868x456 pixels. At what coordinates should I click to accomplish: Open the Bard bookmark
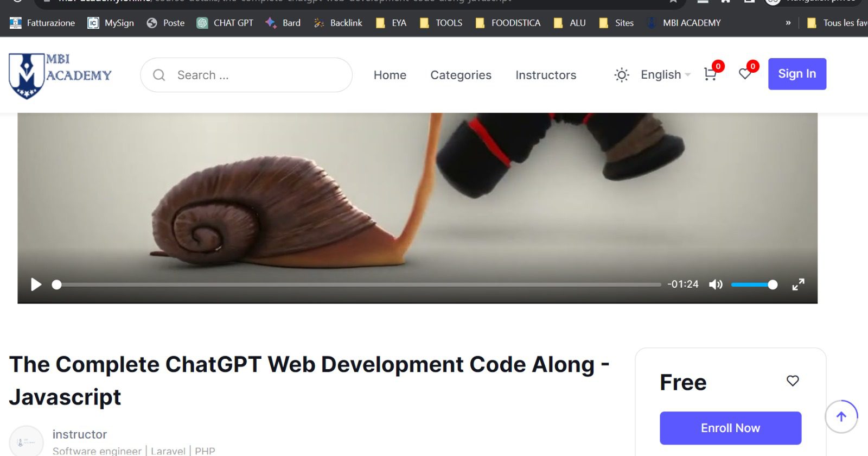point(283,23)
